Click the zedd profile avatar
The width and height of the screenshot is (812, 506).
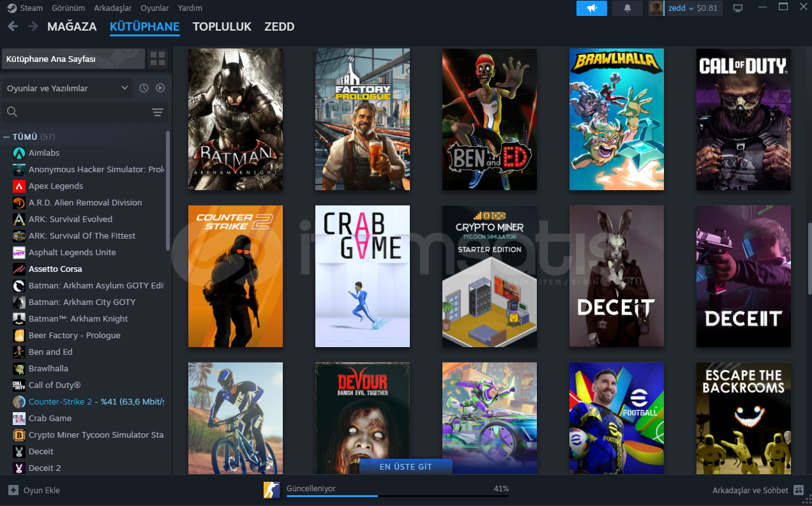pos(656,8)
